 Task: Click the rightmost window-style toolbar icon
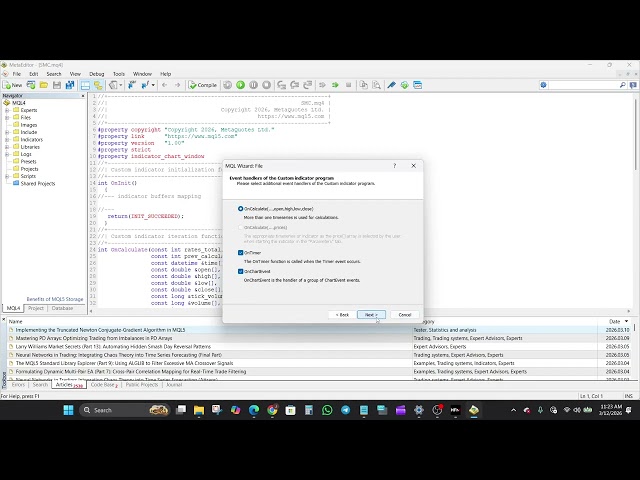click(418, 85)
